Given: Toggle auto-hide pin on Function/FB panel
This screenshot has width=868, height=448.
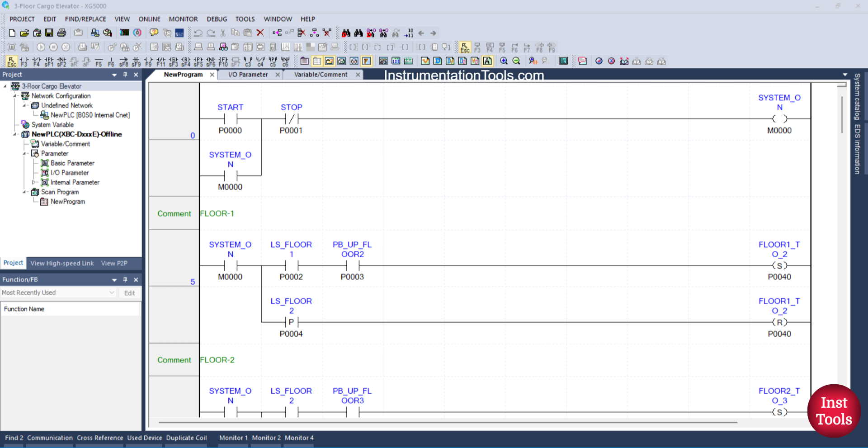Looking at the screenshot, I should tap(125, 279).
